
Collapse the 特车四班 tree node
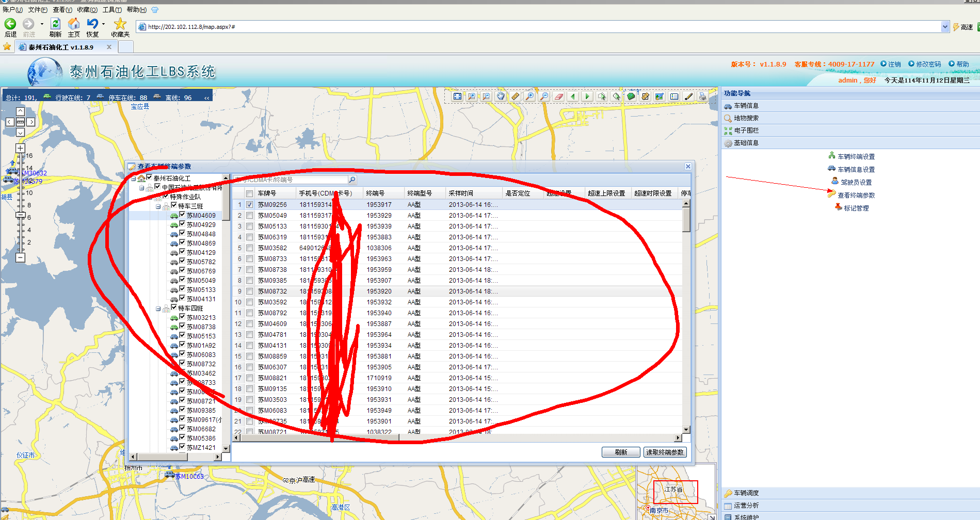158,308
